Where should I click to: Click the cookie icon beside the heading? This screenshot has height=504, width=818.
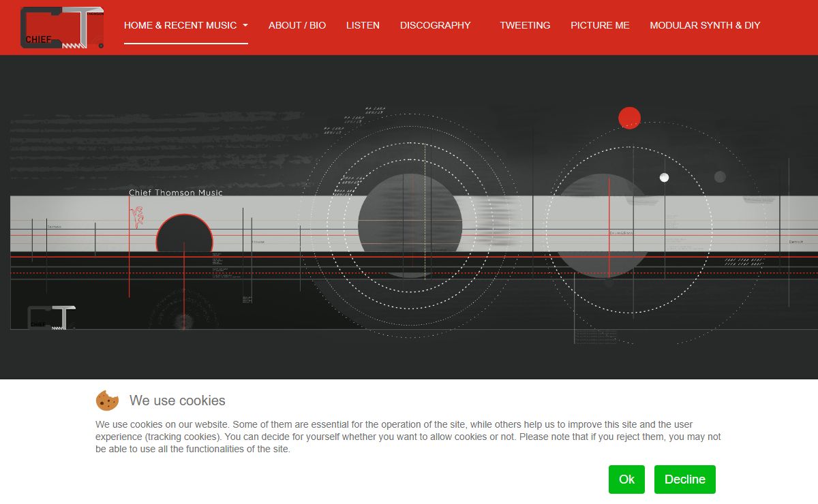point(107,400)
